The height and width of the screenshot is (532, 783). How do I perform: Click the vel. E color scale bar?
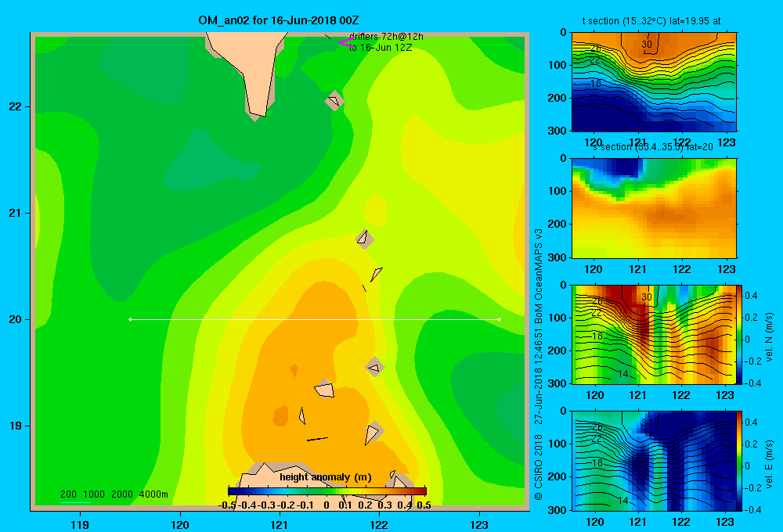tap(740, 461)
